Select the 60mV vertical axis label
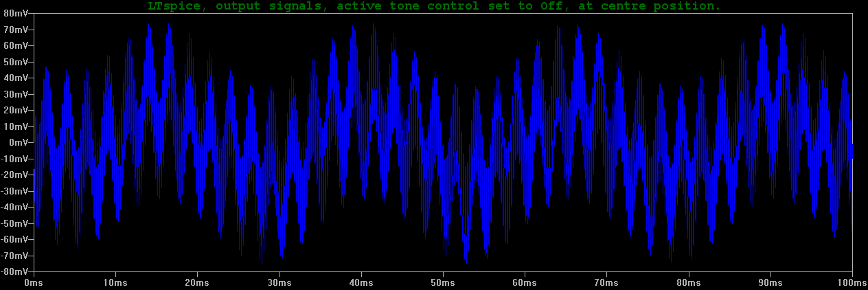 click(x=15, y=46)
